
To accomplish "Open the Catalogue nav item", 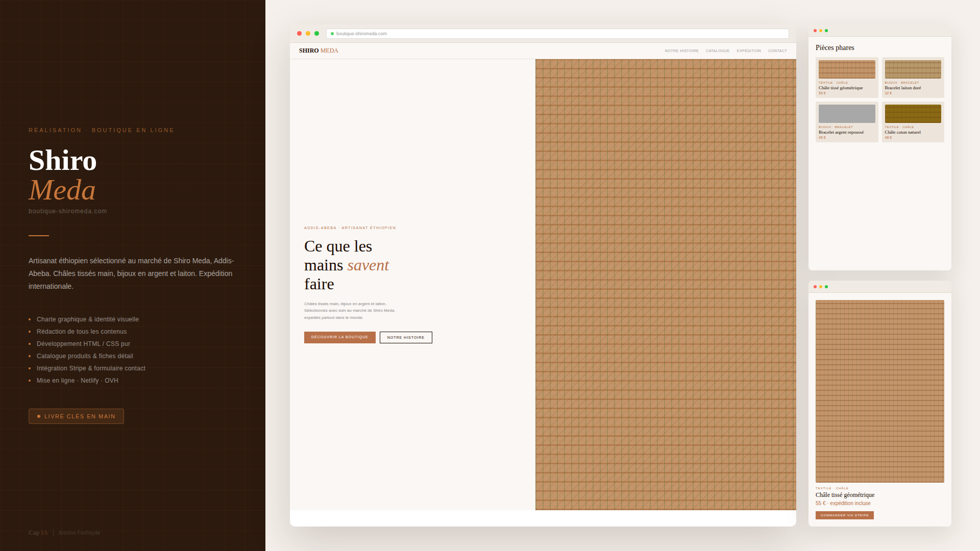I will (x=717, y=51).
